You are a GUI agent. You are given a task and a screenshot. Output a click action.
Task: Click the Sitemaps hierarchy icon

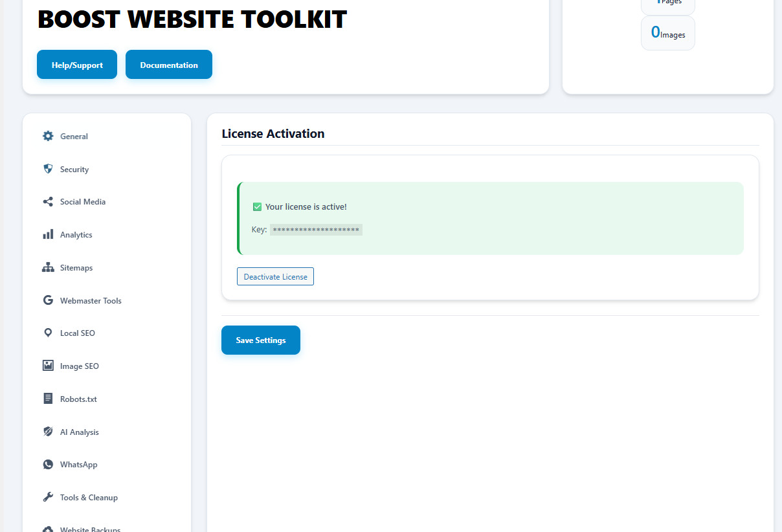tap(48, 267)
